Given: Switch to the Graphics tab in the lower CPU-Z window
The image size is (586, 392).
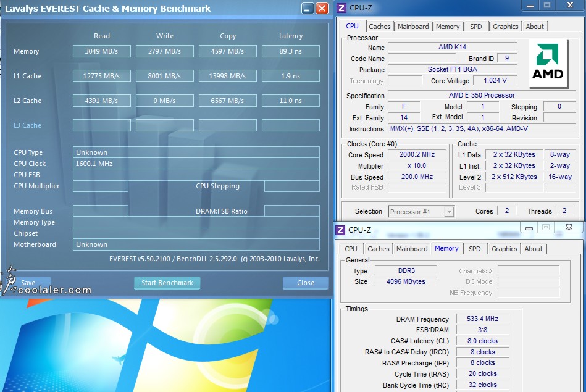Looking at the screenshot, I should (504, 249).
